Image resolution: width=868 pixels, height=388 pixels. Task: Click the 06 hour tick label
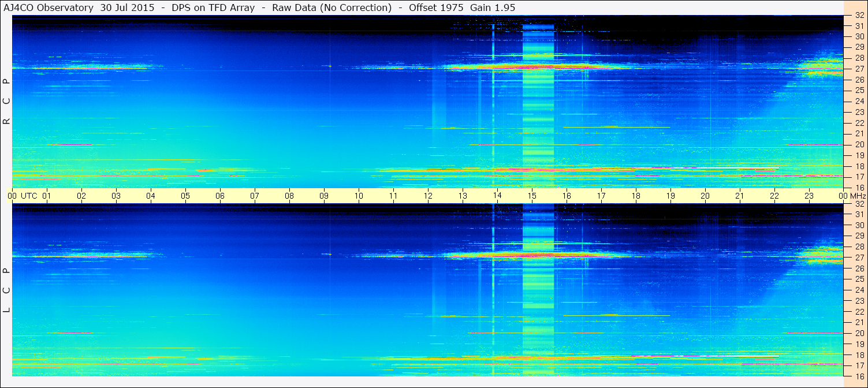point(220,196)
